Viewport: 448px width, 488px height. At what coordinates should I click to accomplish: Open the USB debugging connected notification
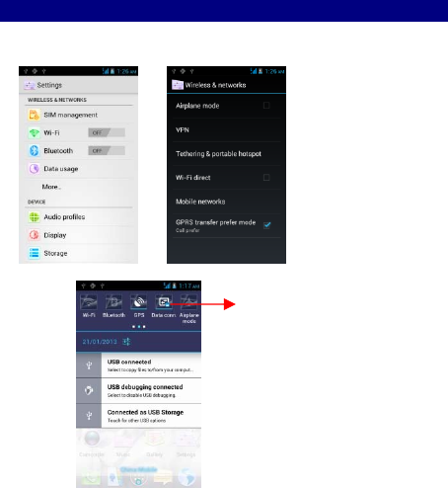pos(138,390)
